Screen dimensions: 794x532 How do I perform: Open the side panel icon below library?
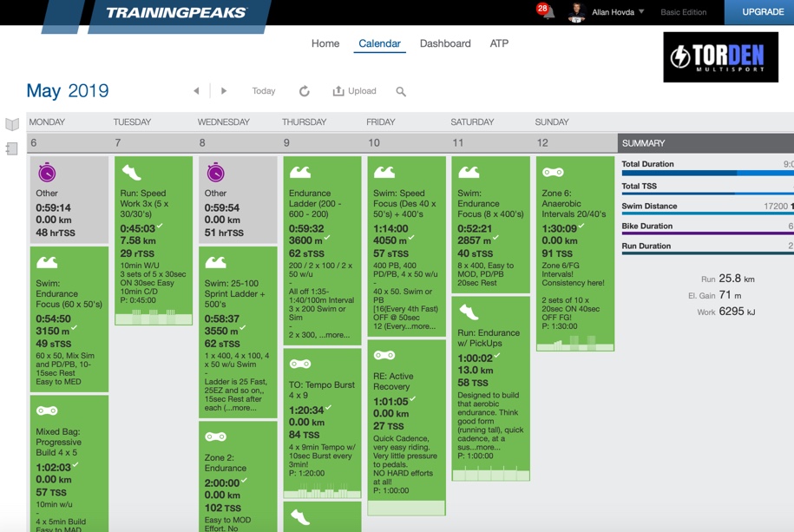[x=12, y=149]
